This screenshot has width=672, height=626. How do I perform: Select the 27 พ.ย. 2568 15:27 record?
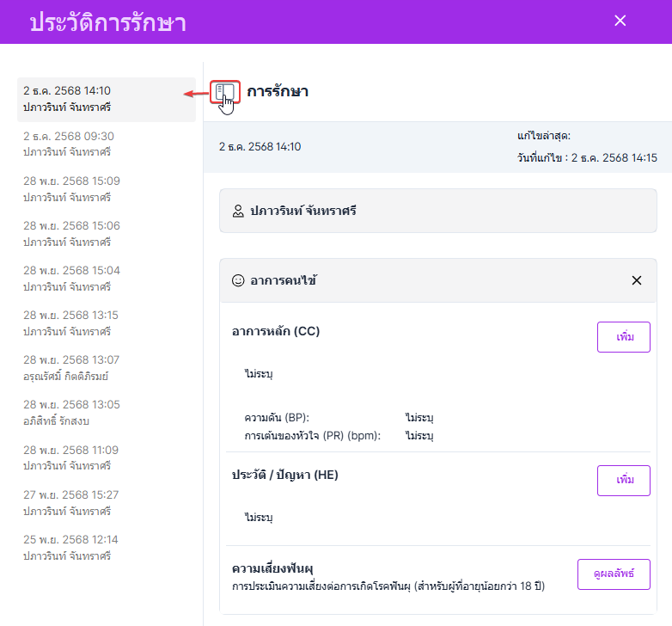[x=107, y=503]
